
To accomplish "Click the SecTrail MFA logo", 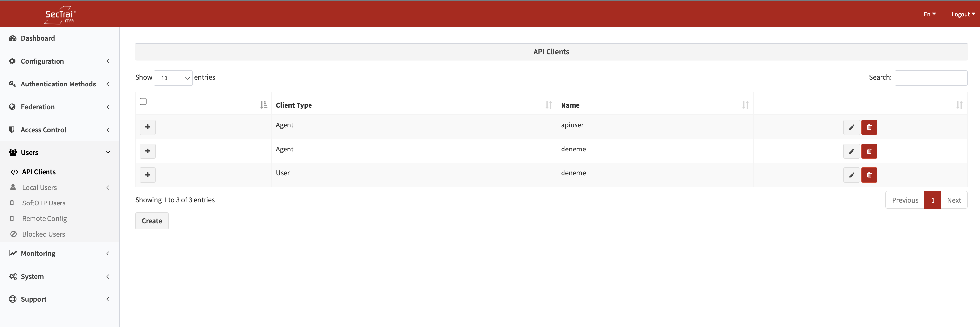I will (x=60, y=14).
